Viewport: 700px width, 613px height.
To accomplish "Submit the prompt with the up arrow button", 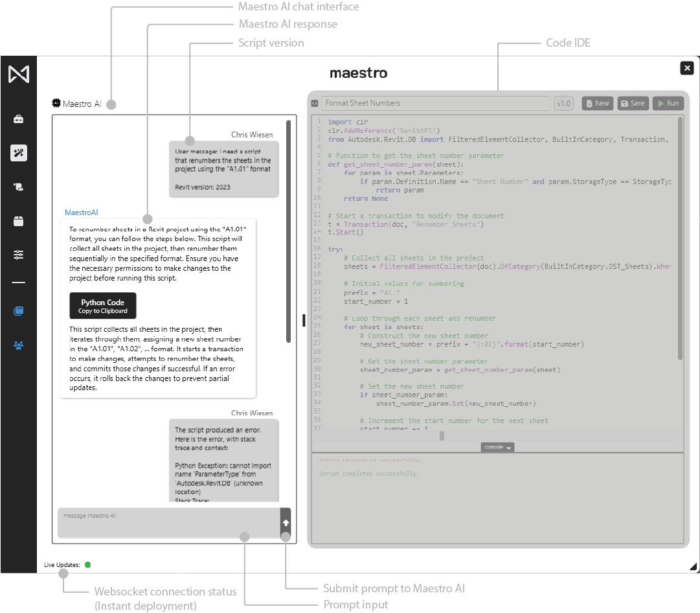I will [x=286, y=523].
